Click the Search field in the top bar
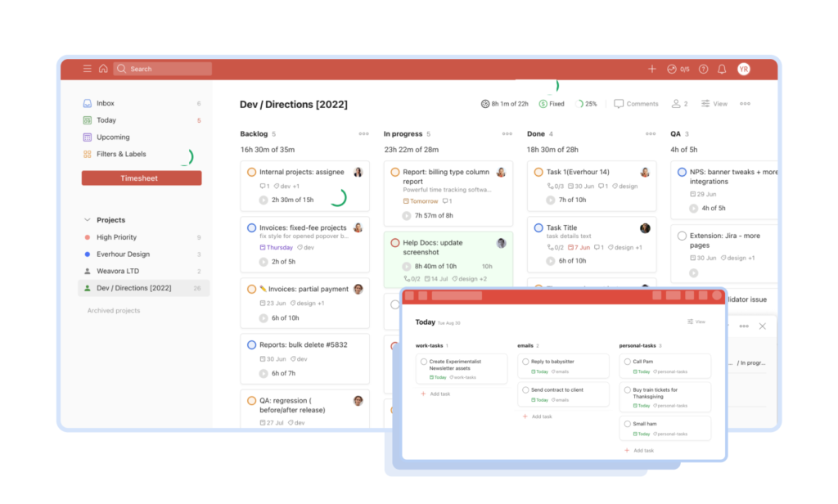This screenshot has height=504, width=838. 162,69
